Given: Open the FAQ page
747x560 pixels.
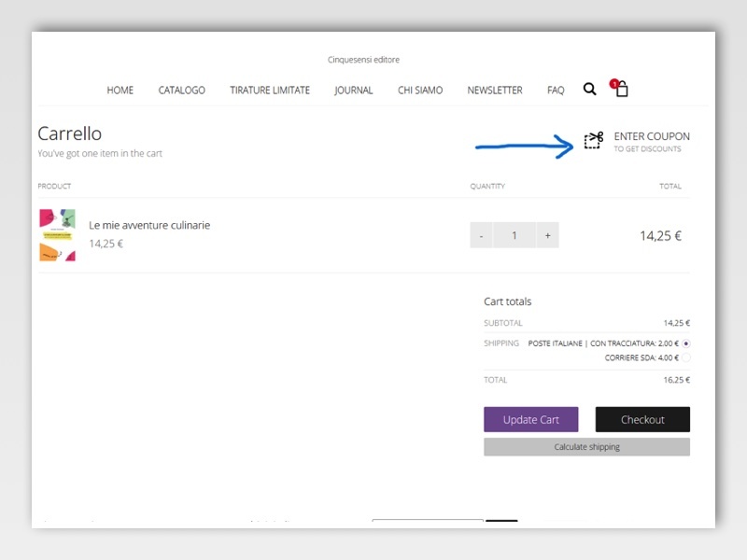Looking at the screenshot, I should pyautogui.click(x=556, y=91).
